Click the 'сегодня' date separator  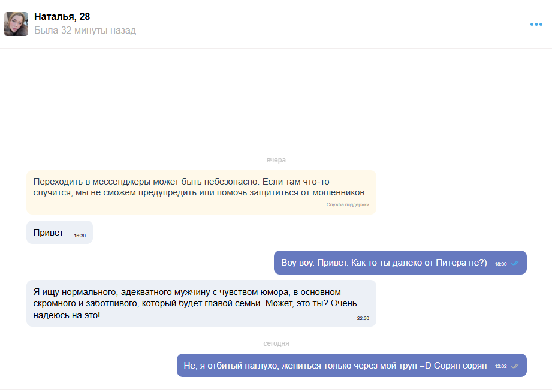[x=276, y=343]
